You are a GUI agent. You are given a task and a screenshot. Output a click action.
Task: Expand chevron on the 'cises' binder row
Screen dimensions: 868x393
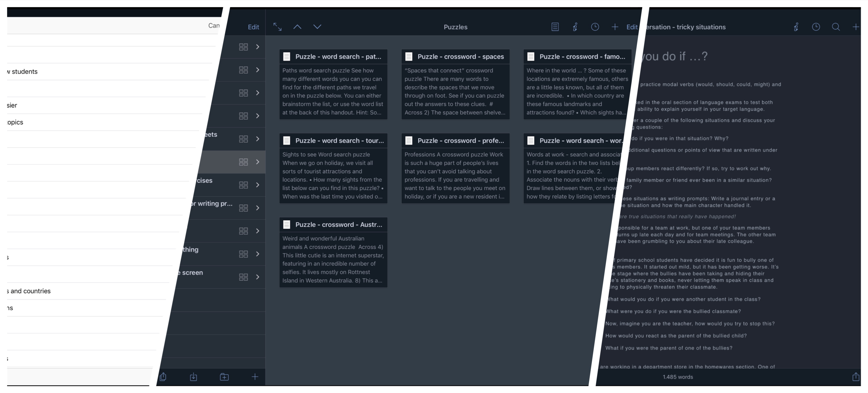click(258, 185)
